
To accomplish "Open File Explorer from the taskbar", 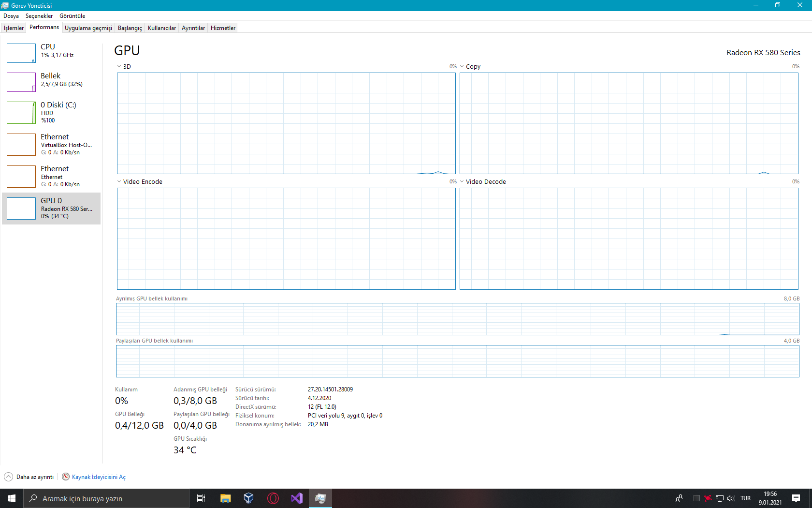I will [225, 498].
